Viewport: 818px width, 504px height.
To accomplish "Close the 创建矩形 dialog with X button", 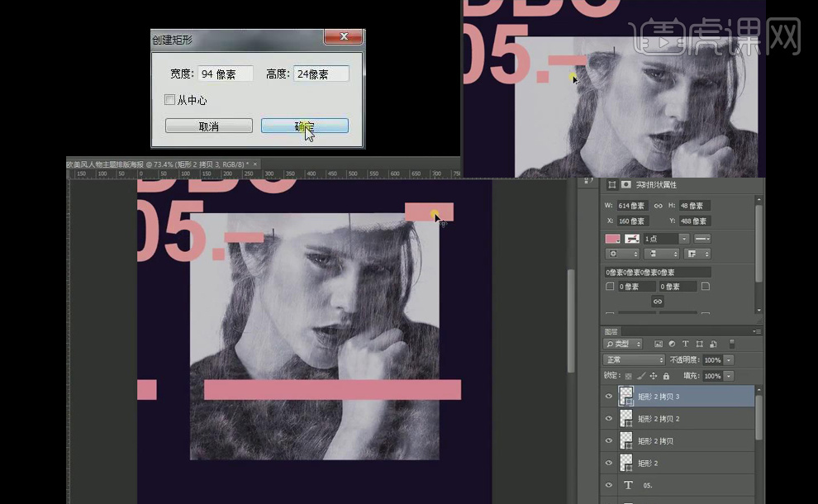I will click(343, 36).
